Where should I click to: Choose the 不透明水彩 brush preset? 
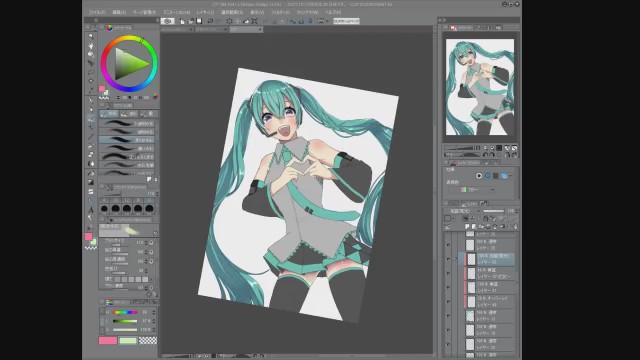127,124
